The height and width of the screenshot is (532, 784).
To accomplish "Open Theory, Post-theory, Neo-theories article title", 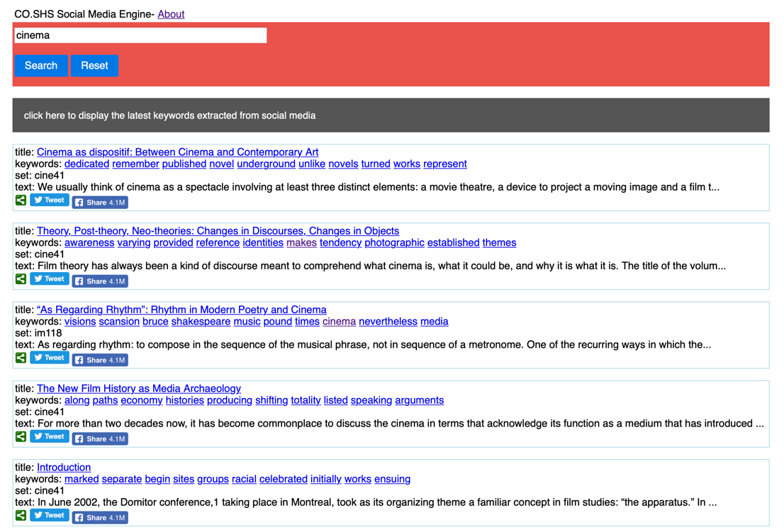I will click(x=218, y=231).
